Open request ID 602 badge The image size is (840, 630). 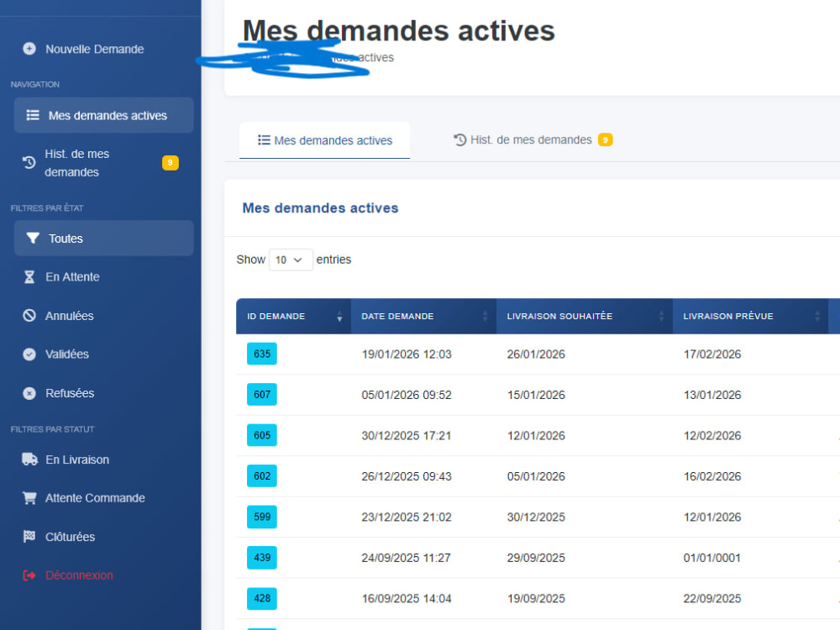262,475
